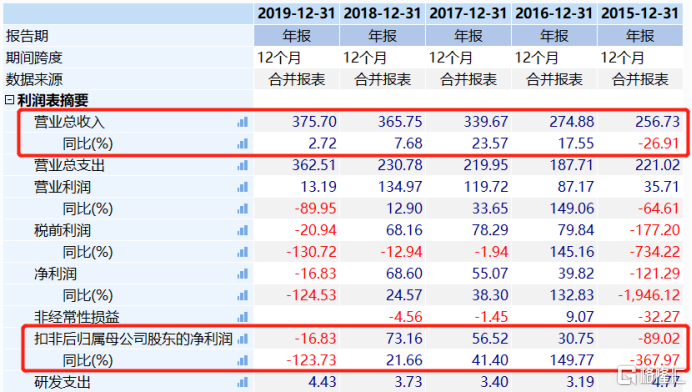Open chart icon for 营业总收入 同比(%) row
This screenshot has width=692, height=392.
[x=243, y=144]
